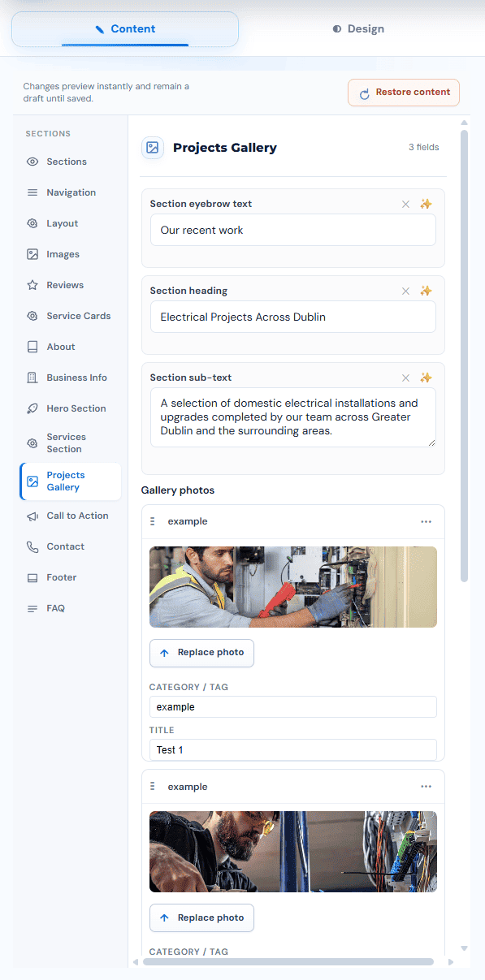Screen dimensions: 485x980
Task: Click the AI sparkle for Section eyebrow text
Action: click(426, 204)
